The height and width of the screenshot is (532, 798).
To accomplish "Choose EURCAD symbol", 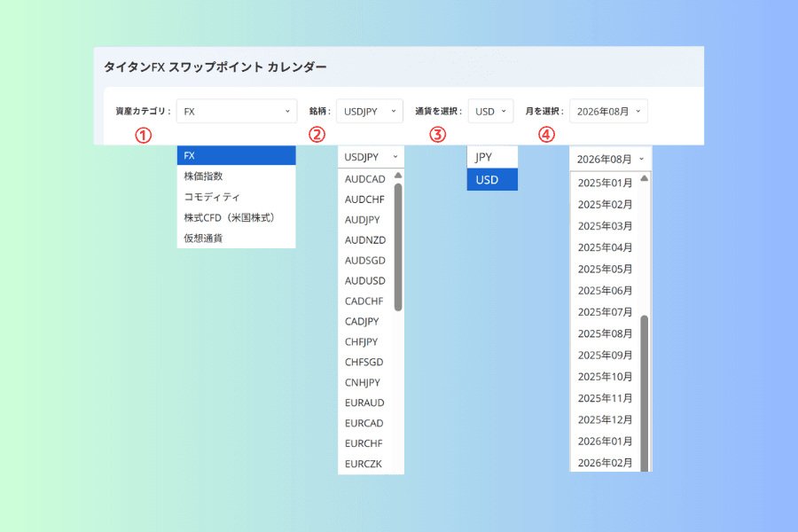I will pos(366,423).
